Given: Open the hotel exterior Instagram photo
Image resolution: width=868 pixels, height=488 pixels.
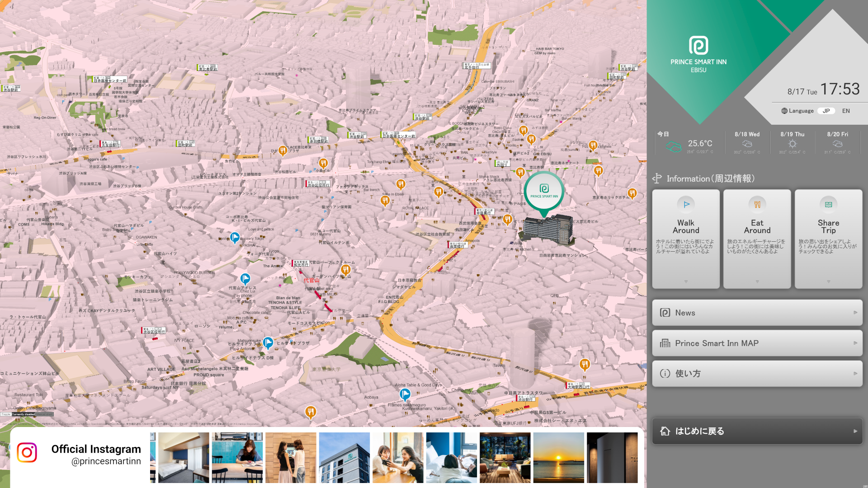Looking at the screenshot, I should point(344,458).
